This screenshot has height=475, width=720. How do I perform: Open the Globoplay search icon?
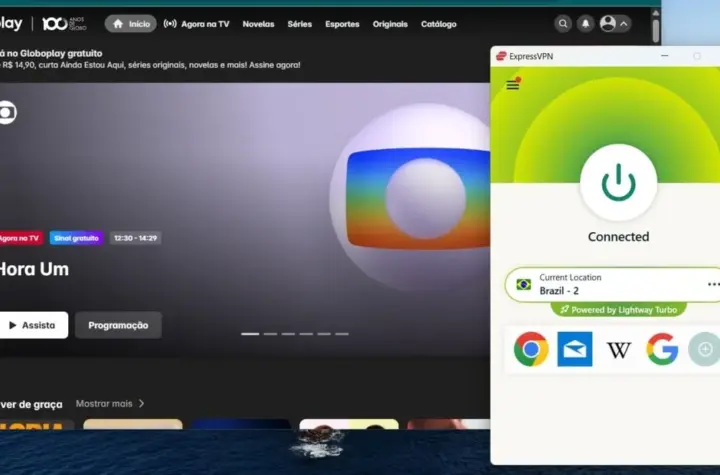tap(562, 24)
